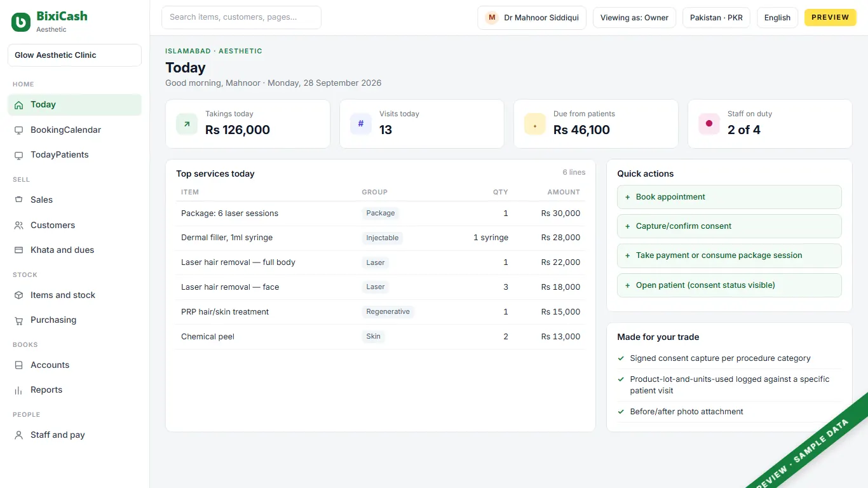Go to BookingCalendar

click(x=74, y=130)
